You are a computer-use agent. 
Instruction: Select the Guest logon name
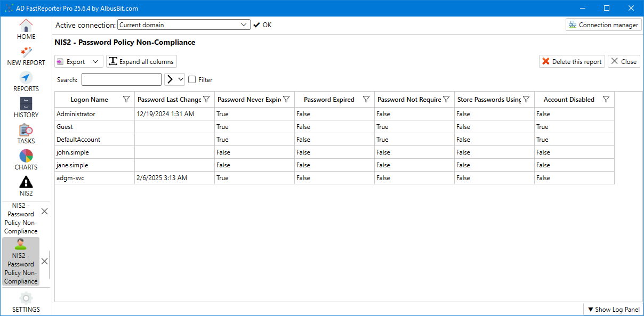(x=65, y=127)
